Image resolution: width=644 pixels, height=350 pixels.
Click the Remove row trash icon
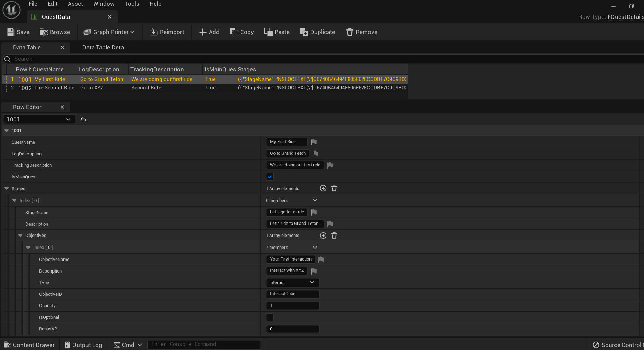click(349, 32)
